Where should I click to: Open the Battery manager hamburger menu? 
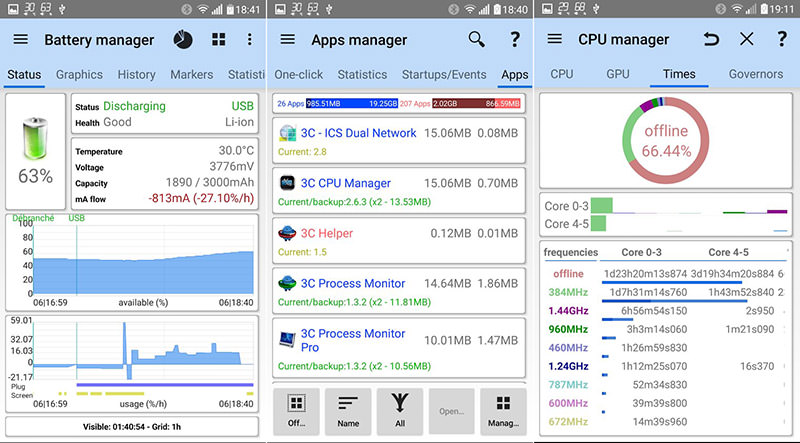[20, 40]
